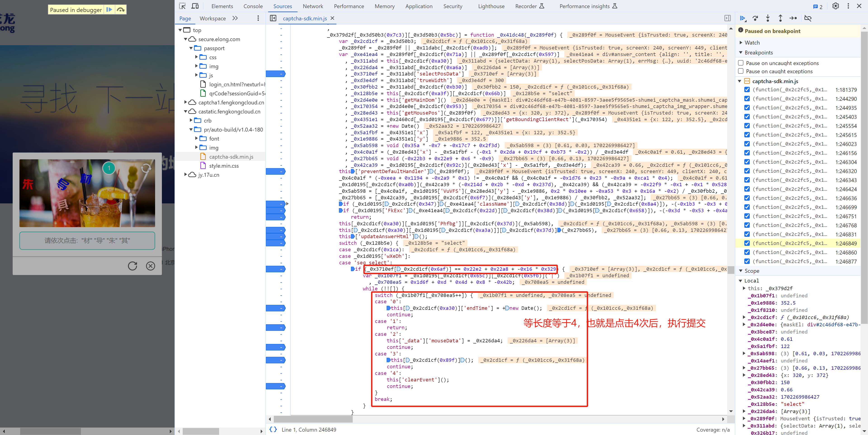Collapse the Local scope group
The height and width of the screenshot is (435, 868).
[x=741, y=280]
